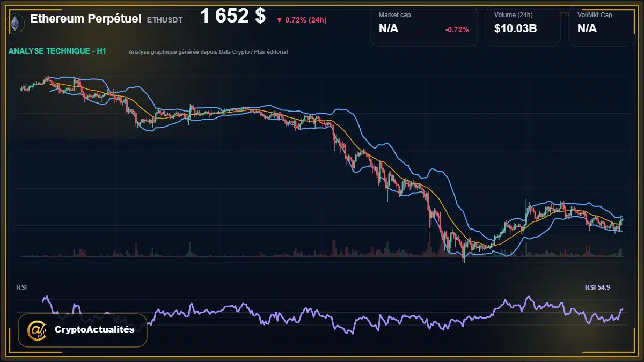Open the Vol/Mkt Cap card
The image size is (644, 362).
[x=601, y=26]
